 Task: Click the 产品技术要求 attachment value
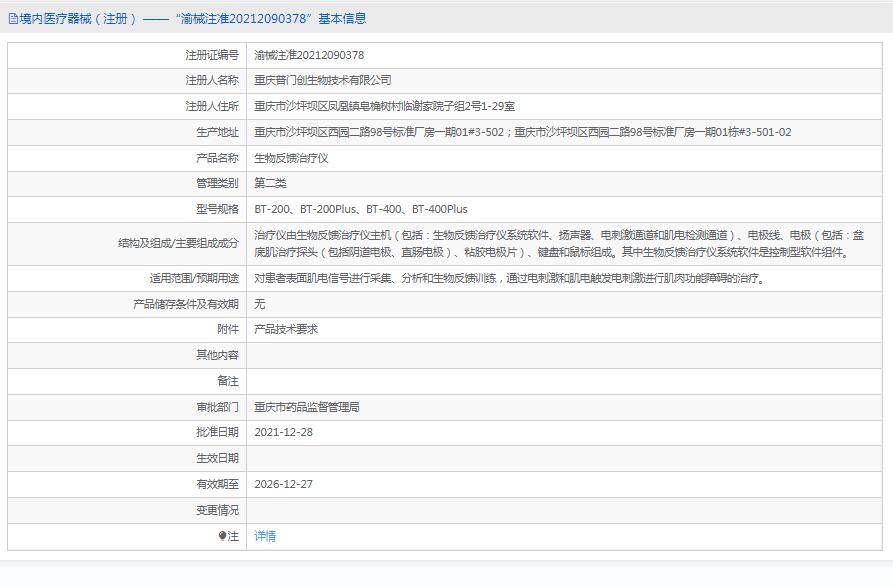point(286,329)
